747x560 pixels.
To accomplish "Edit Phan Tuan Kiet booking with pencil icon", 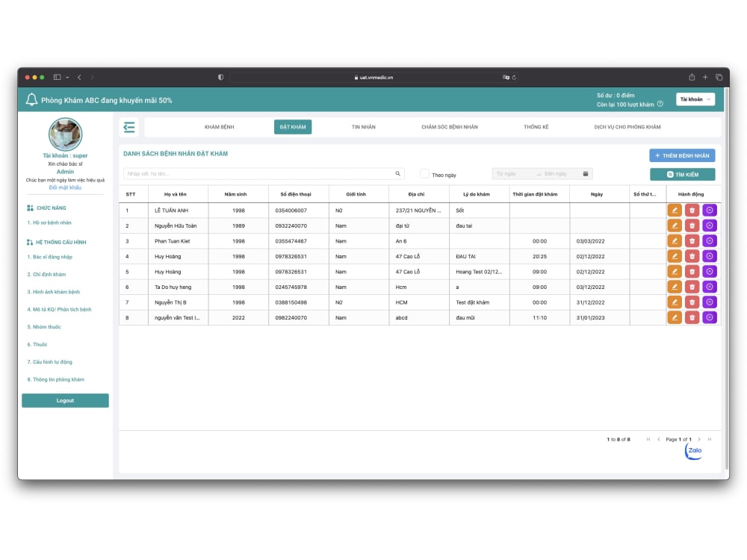I will [x=674, y=241].
